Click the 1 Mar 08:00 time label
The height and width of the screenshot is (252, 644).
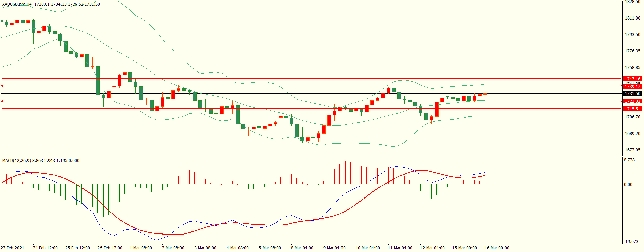pyautogui.click(x=141, y=248)
